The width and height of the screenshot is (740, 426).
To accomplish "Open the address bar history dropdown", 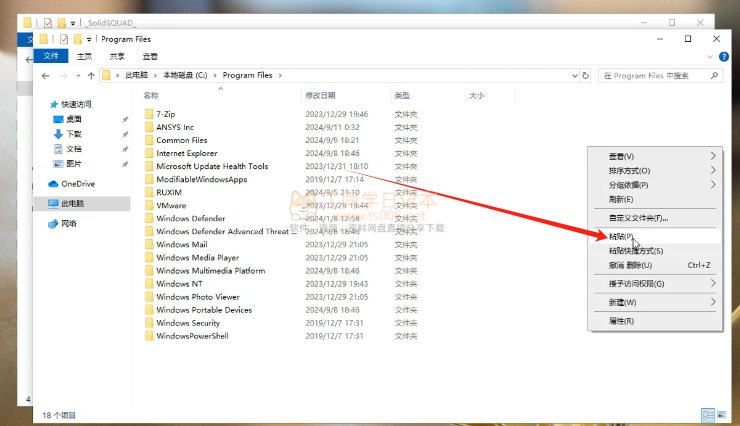I will click(x=572, y=75).
